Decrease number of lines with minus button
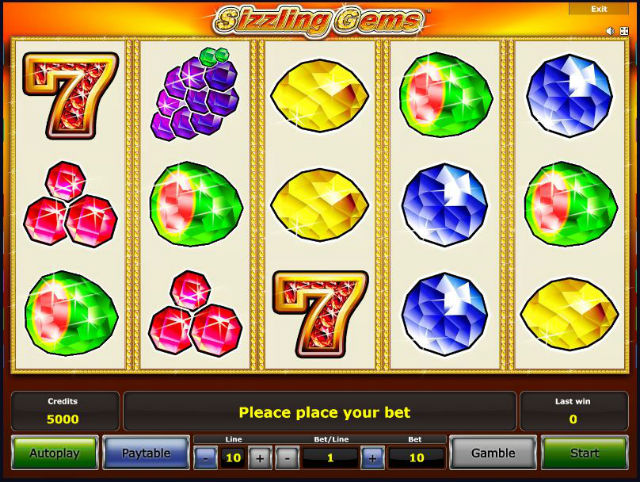The image size is (640, 482). point(205,458)
